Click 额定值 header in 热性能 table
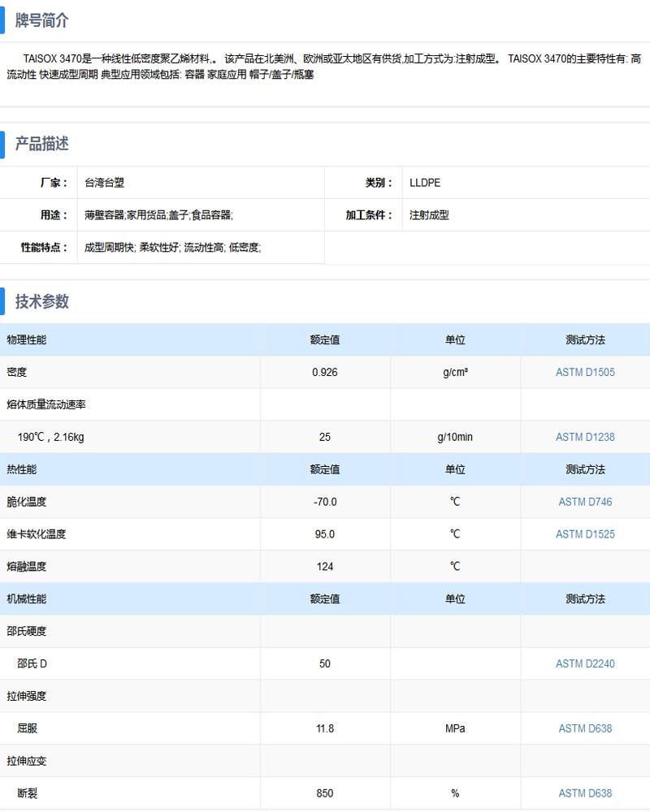 point(324,469)
